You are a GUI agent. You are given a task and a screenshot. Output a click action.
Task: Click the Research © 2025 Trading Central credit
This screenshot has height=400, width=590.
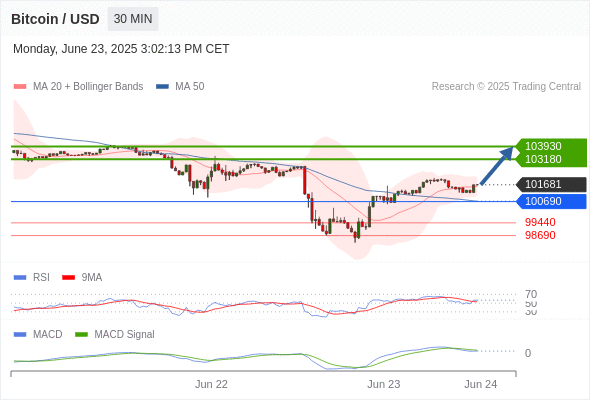click(506, 87)
